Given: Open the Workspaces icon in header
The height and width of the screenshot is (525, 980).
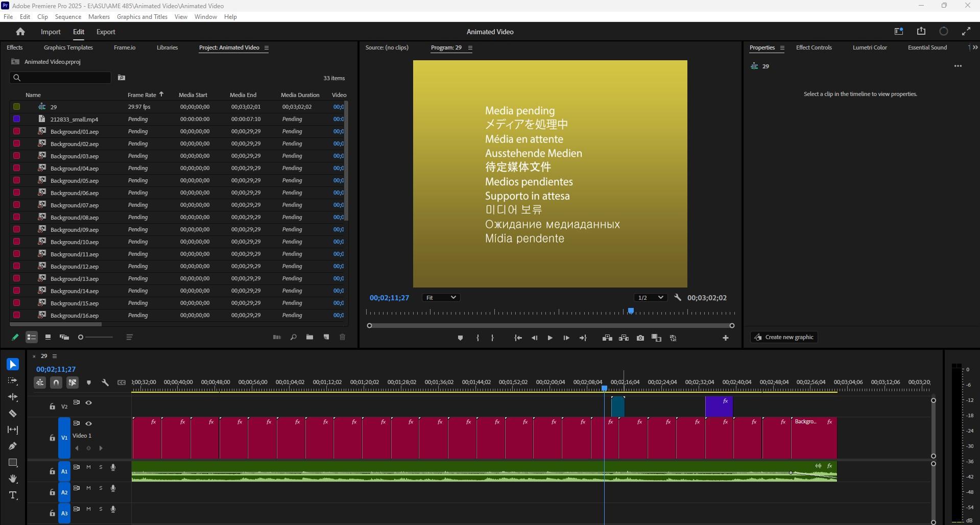Looking at the screenshot, I should click(899, 32).
